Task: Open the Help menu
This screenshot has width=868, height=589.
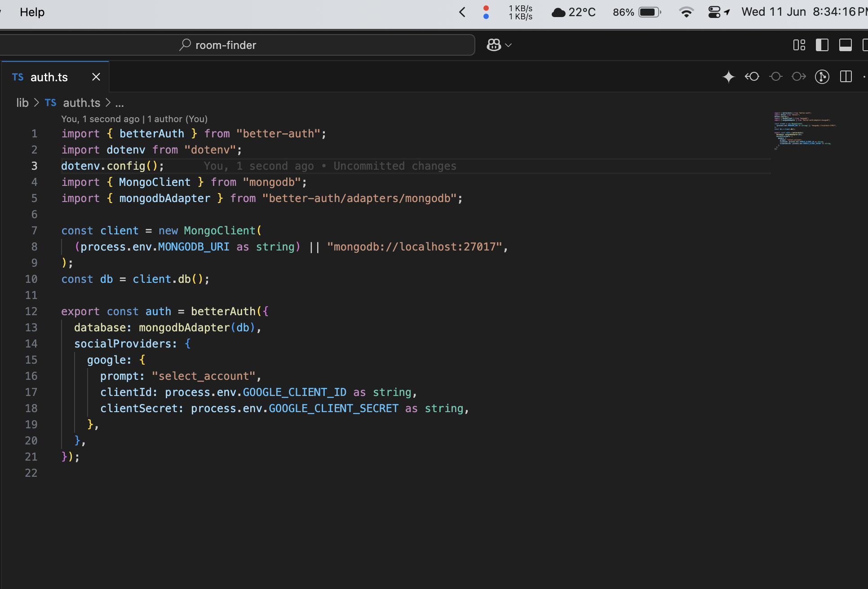Action: [x=32, y=12]
